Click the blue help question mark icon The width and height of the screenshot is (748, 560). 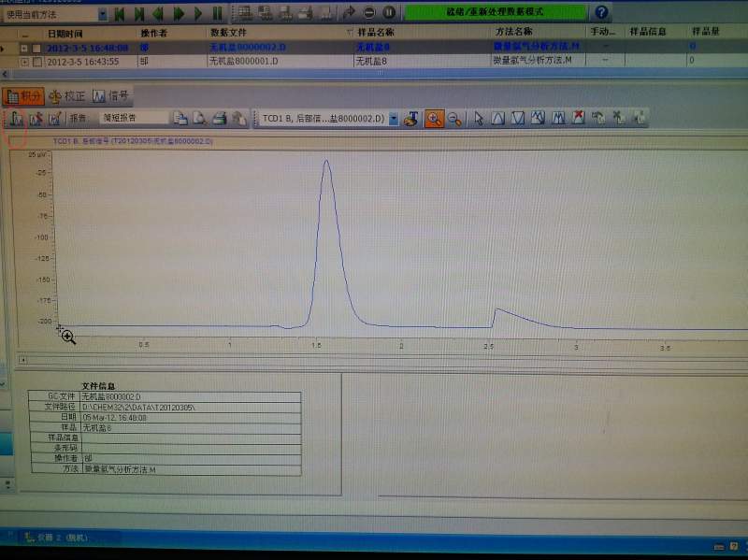coord(601,12)
